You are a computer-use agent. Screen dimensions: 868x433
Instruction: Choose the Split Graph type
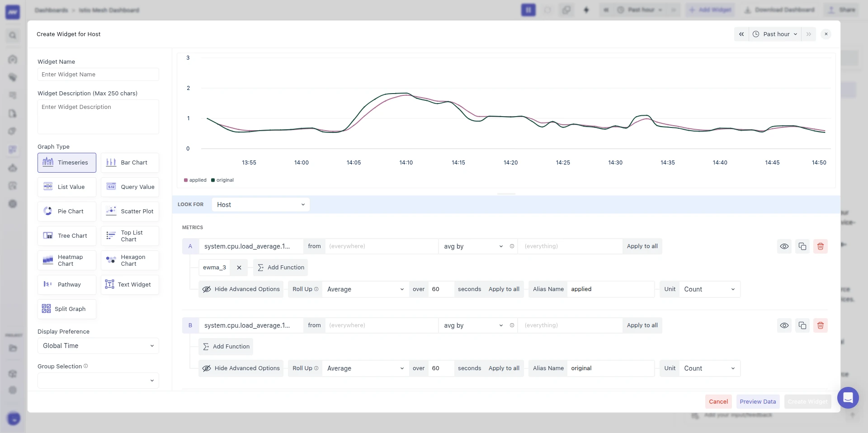tap(67, 309)
